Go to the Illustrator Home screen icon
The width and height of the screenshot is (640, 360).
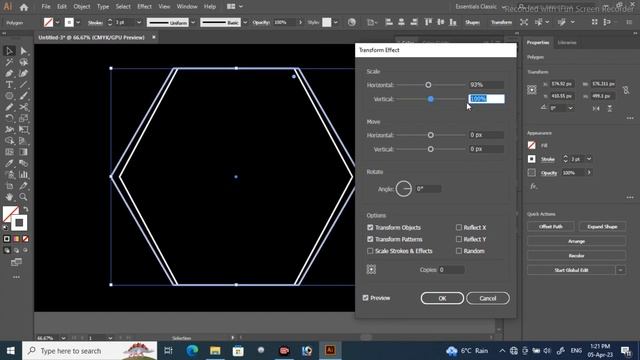pos(24,7)
